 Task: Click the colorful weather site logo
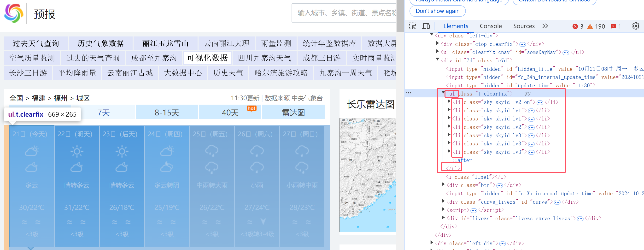coord(14,13)
